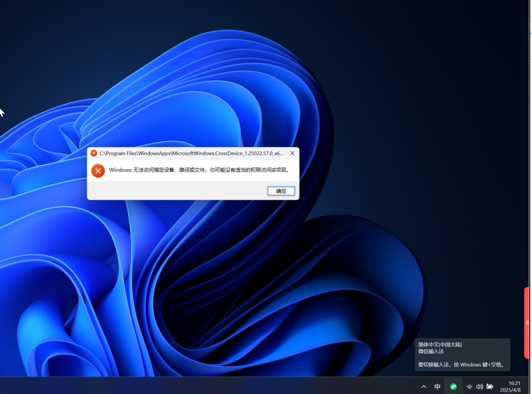Click the speaker volume icon
532x394 pixels.
click(480, 387)
